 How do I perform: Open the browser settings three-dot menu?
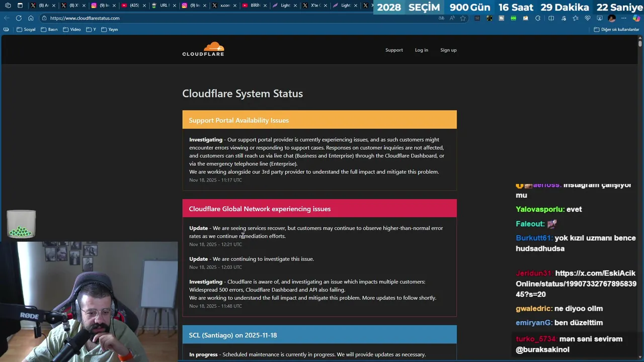pos(624,18)
